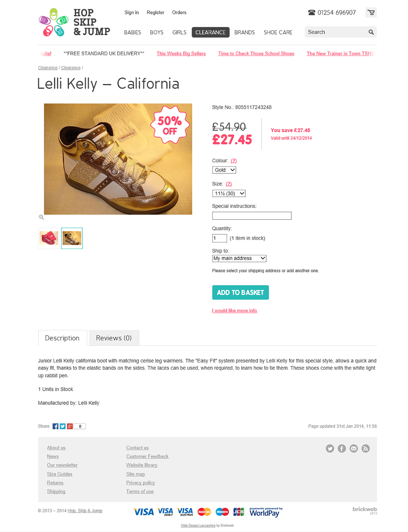Screen dimensions: 408x532
Task: Switch to the Reviews (0) tab
Action: pos(114,338)
